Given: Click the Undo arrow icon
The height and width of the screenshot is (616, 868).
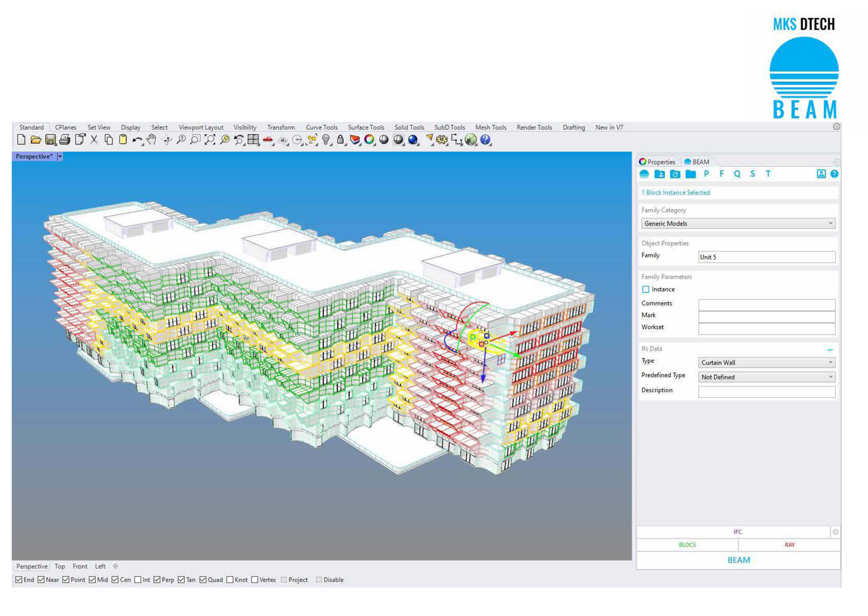Looking at the screenshot, I should (137, 140).
